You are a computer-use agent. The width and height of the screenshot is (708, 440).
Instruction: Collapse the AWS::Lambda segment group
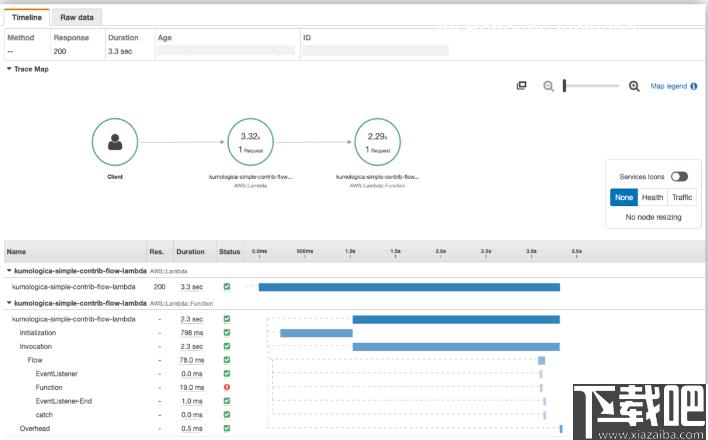(9, 271)
